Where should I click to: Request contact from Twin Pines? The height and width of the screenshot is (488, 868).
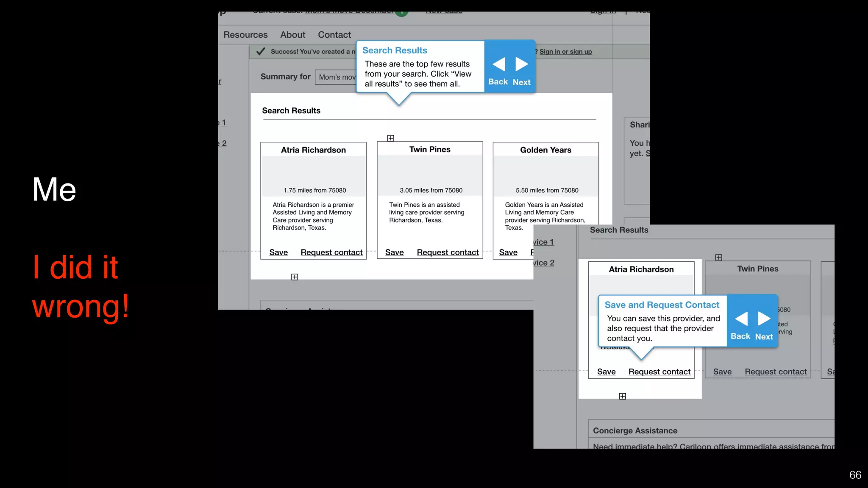[448, 252]
